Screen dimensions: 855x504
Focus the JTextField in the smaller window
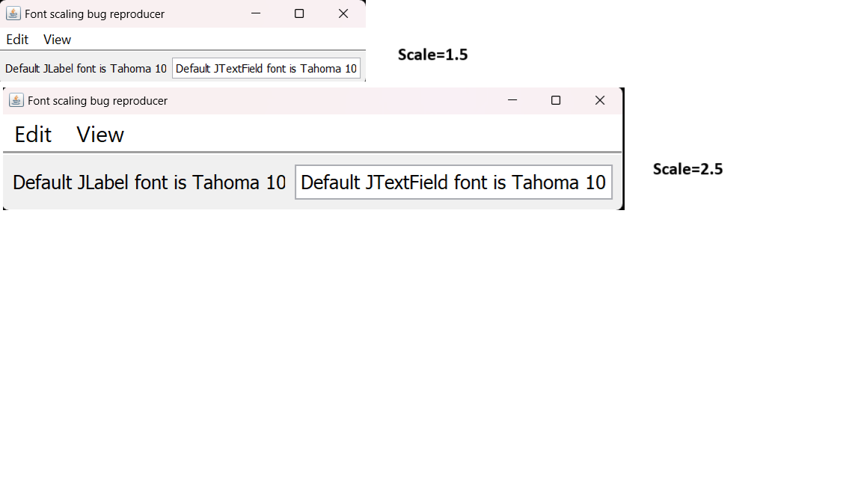266,68
